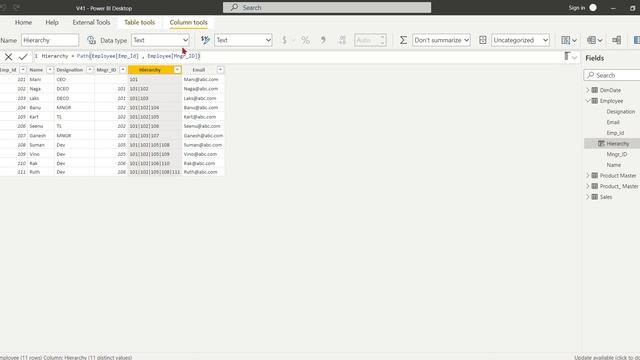Click the Sales table icon
Image resolution: width=640 pixels, height=360 pixels.
pyautogui.click(x=595, y=197)
